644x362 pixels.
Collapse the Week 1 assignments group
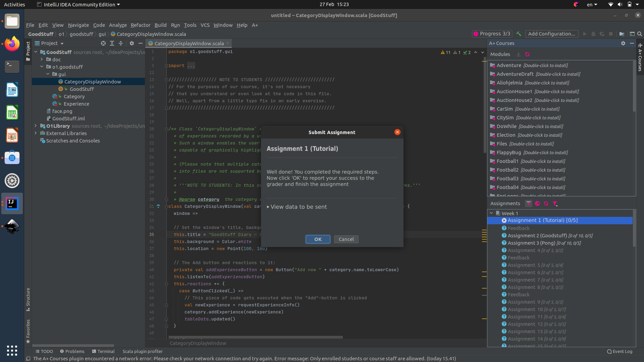[x=491, y=213]
